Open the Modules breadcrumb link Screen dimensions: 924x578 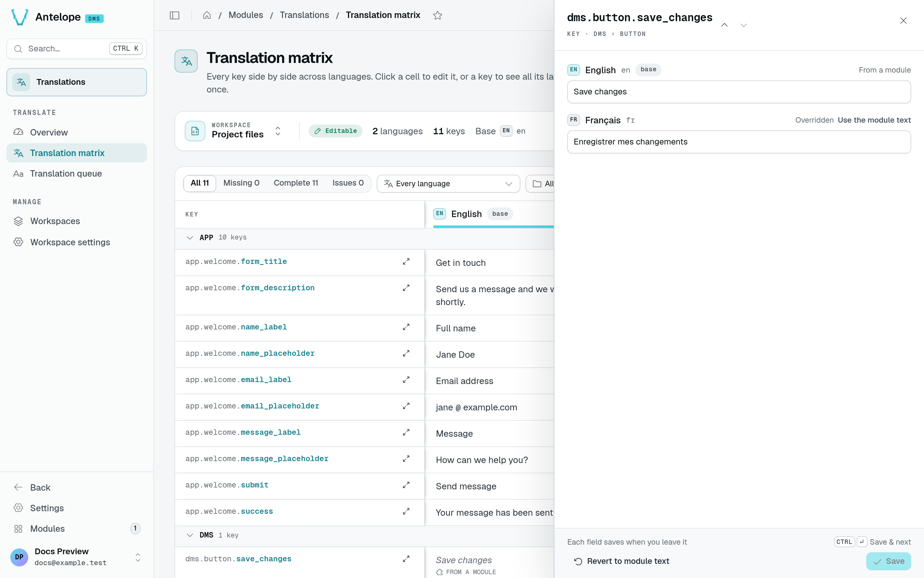[x=245, y=15]
